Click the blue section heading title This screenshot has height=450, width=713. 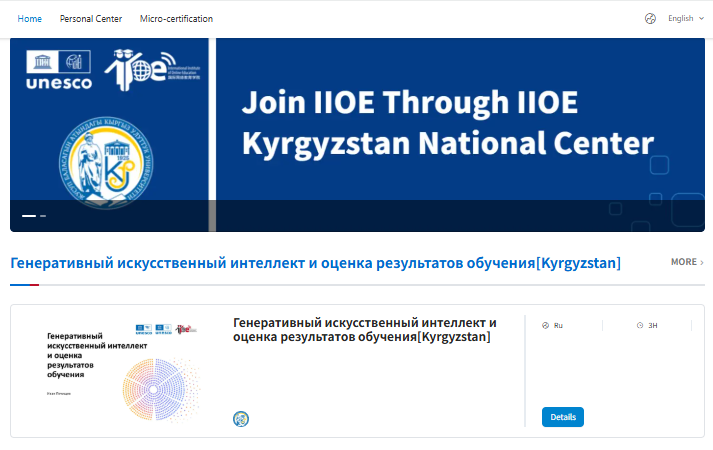click(315, 263)
